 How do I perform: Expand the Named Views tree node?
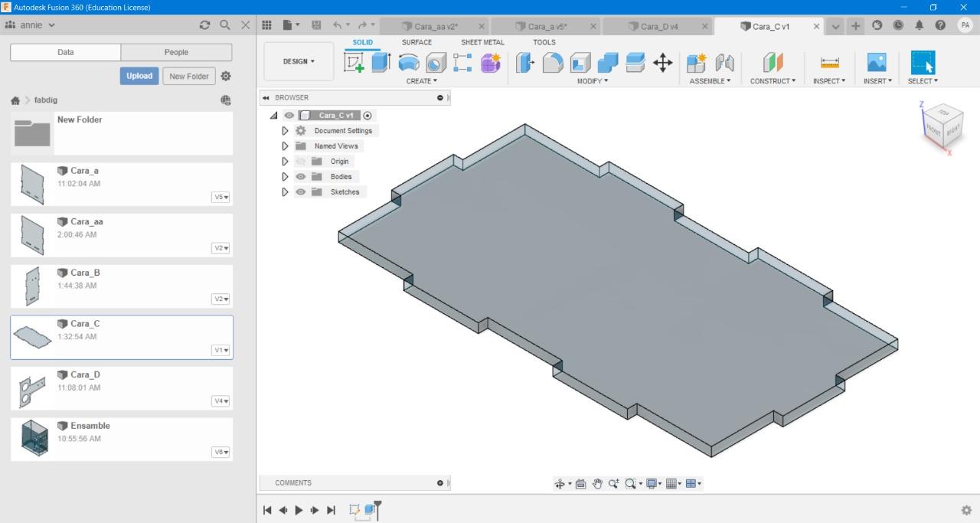[x=285, y=145]
